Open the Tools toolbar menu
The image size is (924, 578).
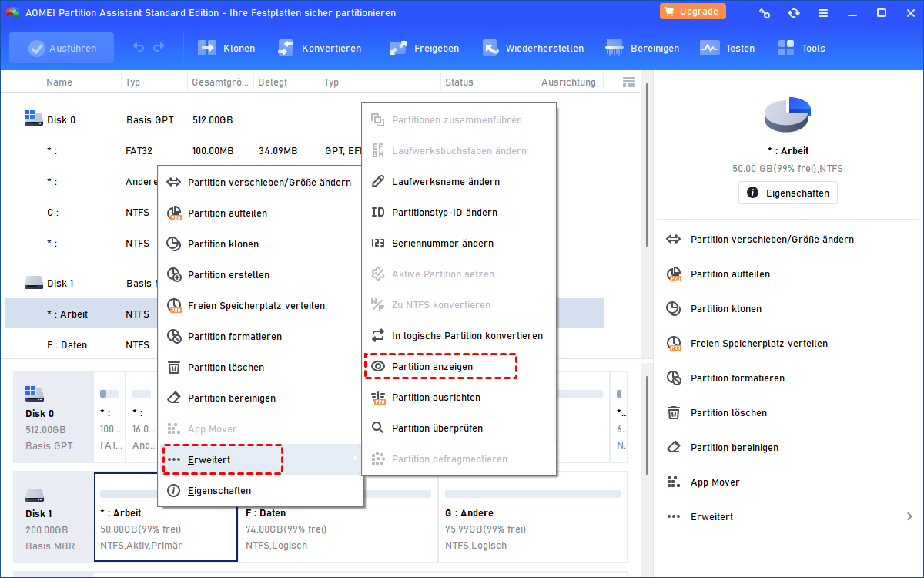[x=801, y=48]
